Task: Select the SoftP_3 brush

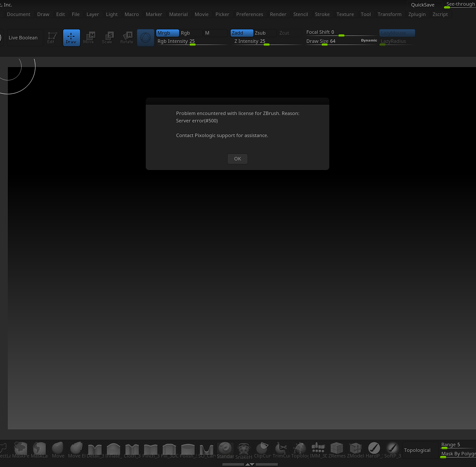Action: (392, 450)
